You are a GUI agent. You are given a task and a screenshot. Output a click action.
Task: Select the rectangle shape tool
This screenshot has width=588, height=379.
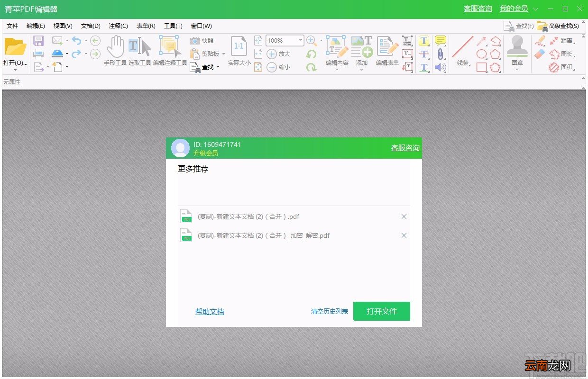click(x=481, y=67)
